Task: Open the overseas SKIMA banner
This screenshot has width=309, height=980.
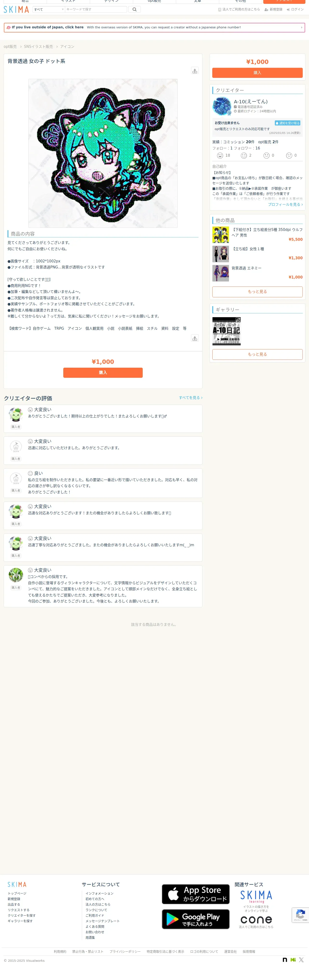Action: 154,27
